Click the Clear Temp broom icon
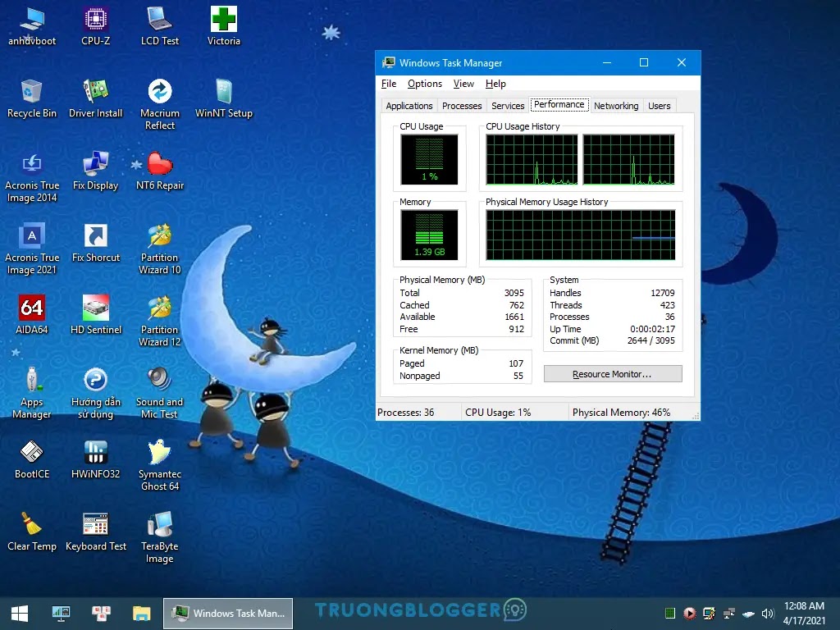Screen dimensions: 840x630 point(32,532)
